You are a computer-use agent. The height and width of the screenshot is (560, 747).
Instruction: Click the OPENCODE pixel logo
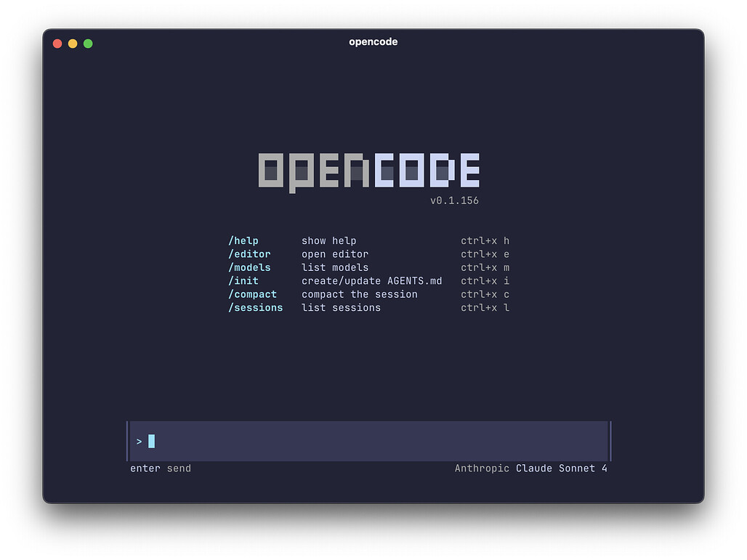[x=368, y=171]
